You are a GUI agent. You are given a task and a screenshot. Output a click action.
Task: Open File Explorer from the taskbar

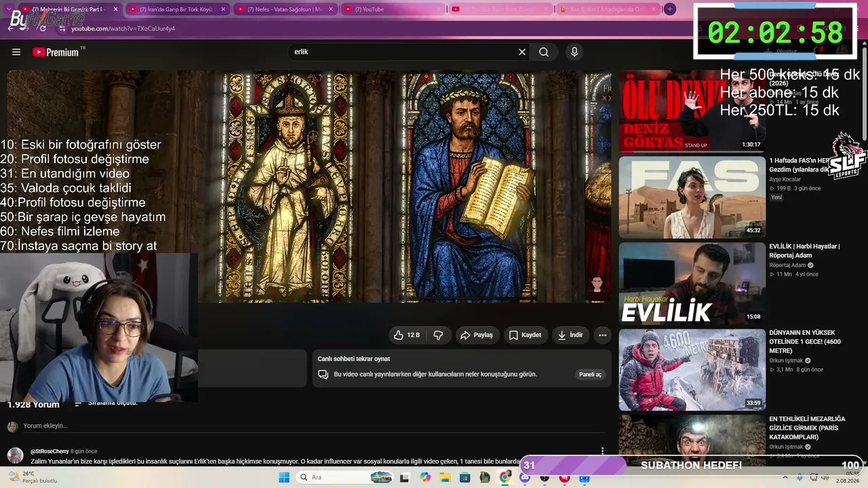pos(445,478)
